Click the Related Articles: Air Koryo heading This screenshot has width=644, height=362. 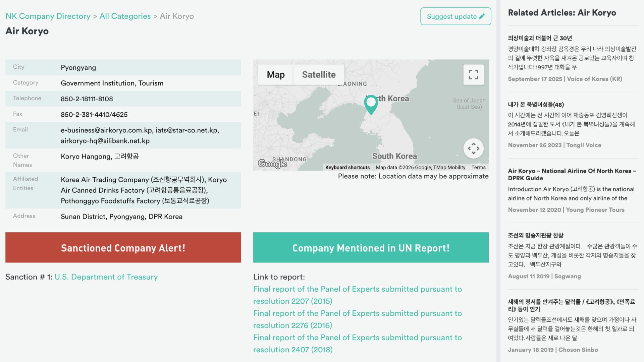562,13
